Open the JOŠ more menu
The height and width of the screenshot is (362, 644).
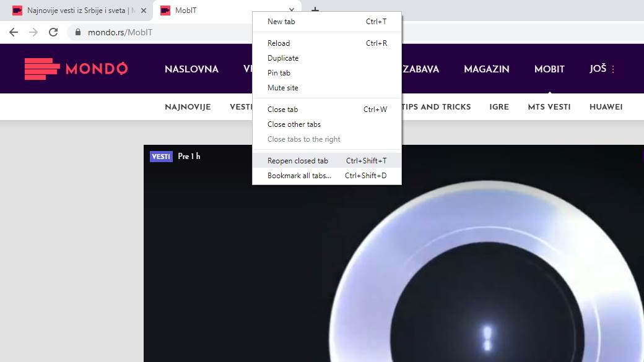(603, 69)
